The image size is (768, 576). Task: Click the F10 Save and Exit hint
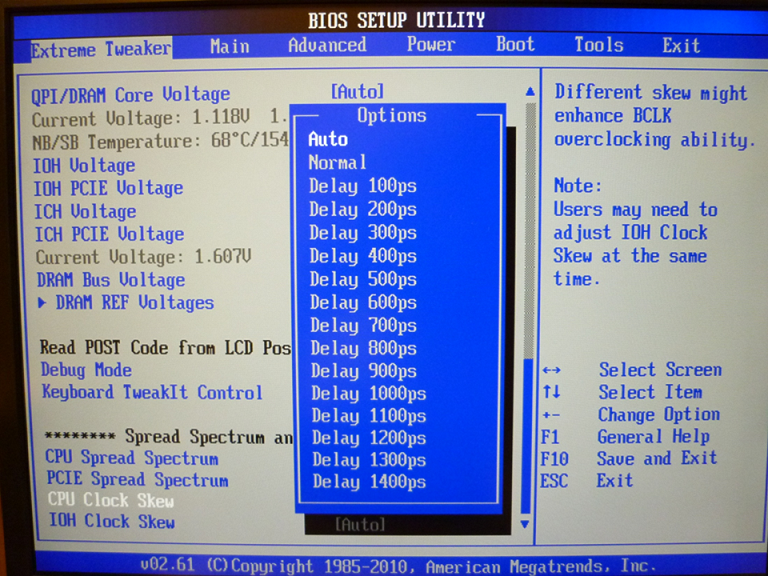point(629,459)
